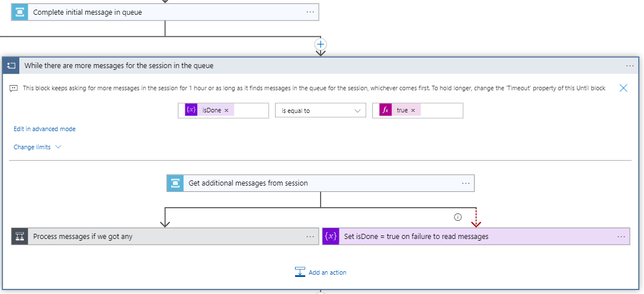
Task: Click Edit in advanced mode link
Action: [x=44, y=129]
